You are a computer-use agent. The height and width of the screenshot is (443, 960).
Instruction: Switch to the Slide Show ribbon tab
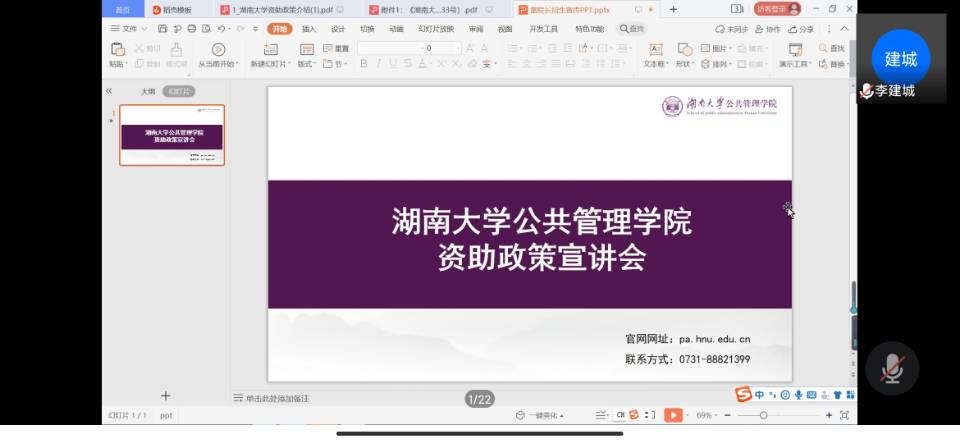click(x=435, y=29)
